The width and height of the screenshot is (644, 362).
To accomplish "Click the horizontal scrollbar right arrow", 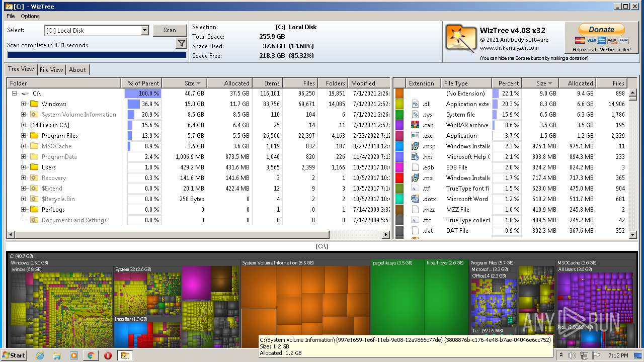I will (386, 235).
